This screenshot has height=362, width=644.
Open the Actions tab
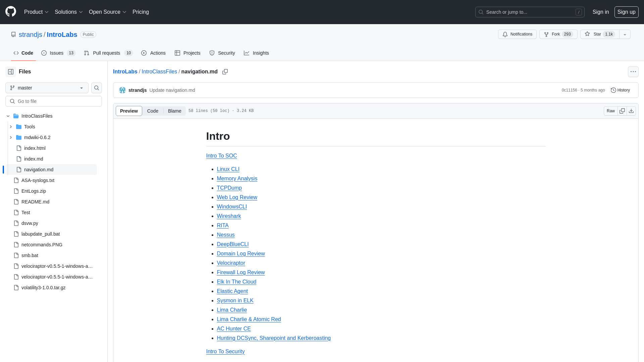[x=153, y=53]
